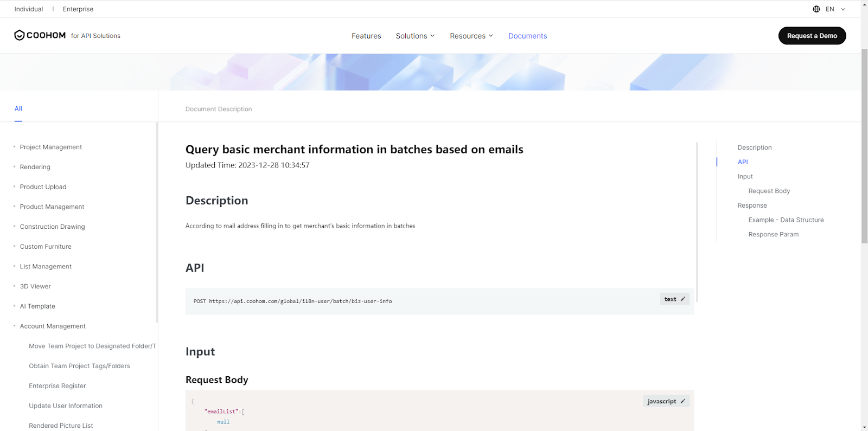Switch to Enterprise site link
The width and height of the screenshot is (868, 431).
tap(78, 9)
